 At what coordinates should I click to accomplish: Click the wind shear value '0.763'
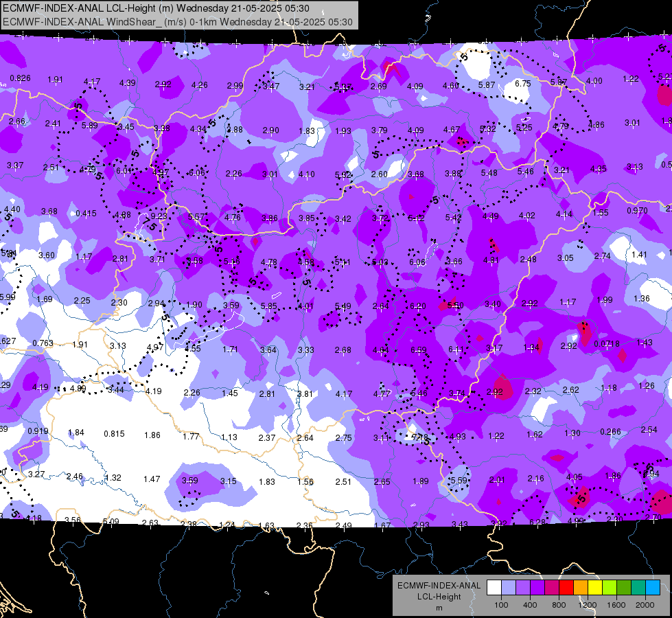[x=43, y=343]
